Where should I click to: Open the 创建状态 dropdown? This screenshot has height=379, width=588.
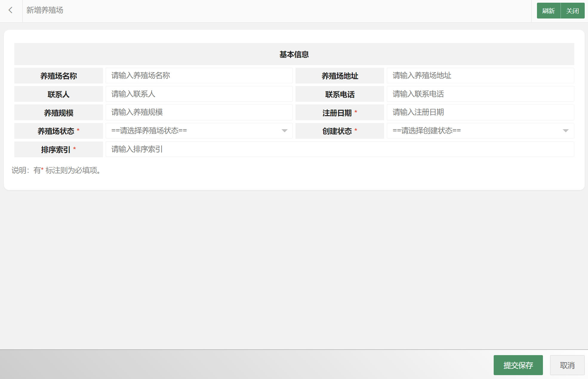point(480,131)
